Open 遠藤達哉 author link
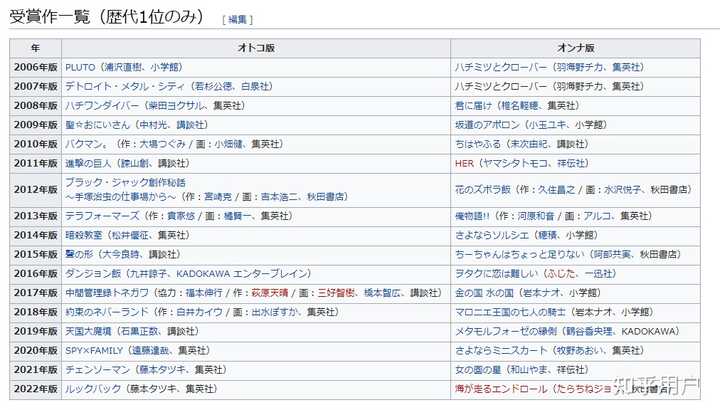720x410 pixels. point(151,351)
